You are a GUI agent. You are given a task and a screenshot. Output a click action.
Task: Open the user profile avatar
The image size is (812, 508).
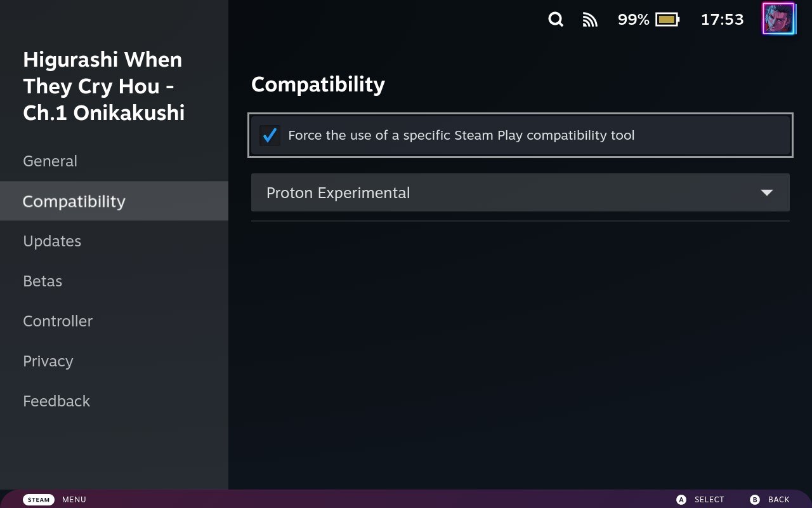click(x=778, y=18)
